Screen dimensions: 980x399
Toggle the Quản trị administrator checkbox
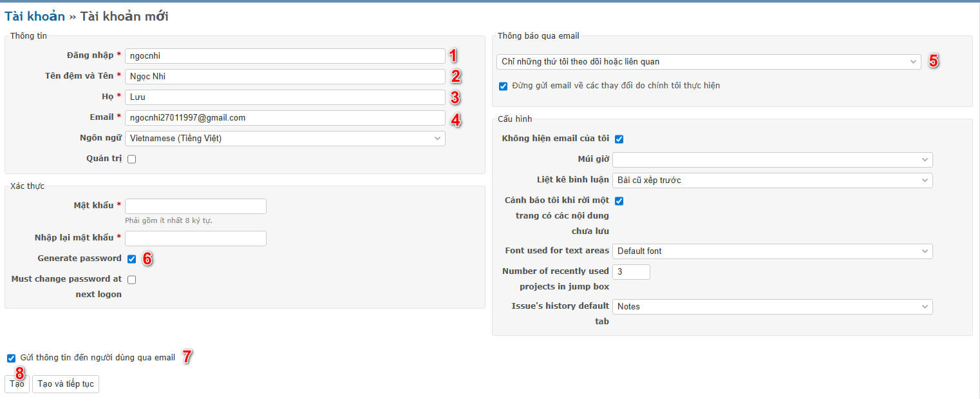132,159
